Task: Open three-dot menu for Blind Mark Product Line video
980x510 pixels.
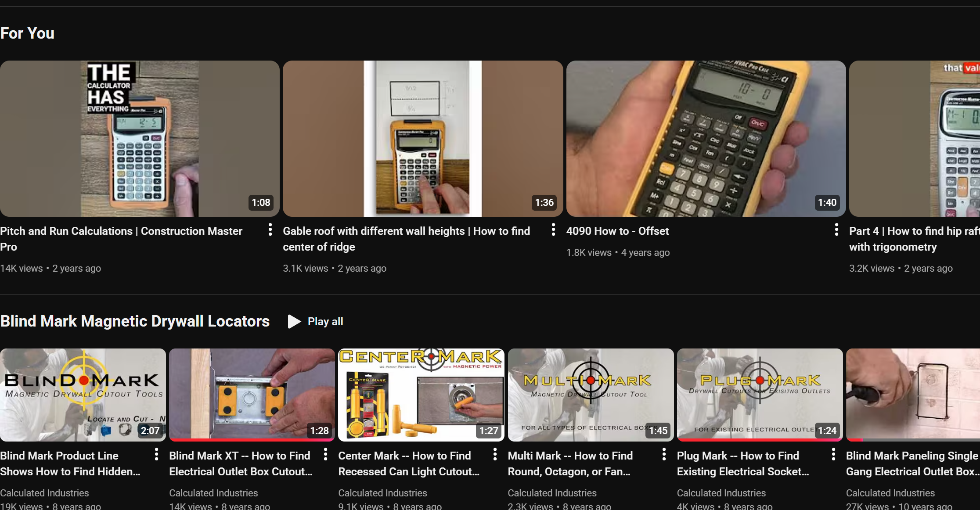Action: click(156, 454)
